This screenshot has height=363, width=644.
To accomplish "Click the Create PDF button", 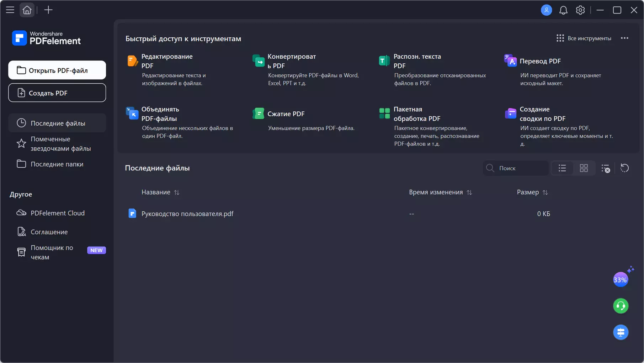I will [57, 93].
